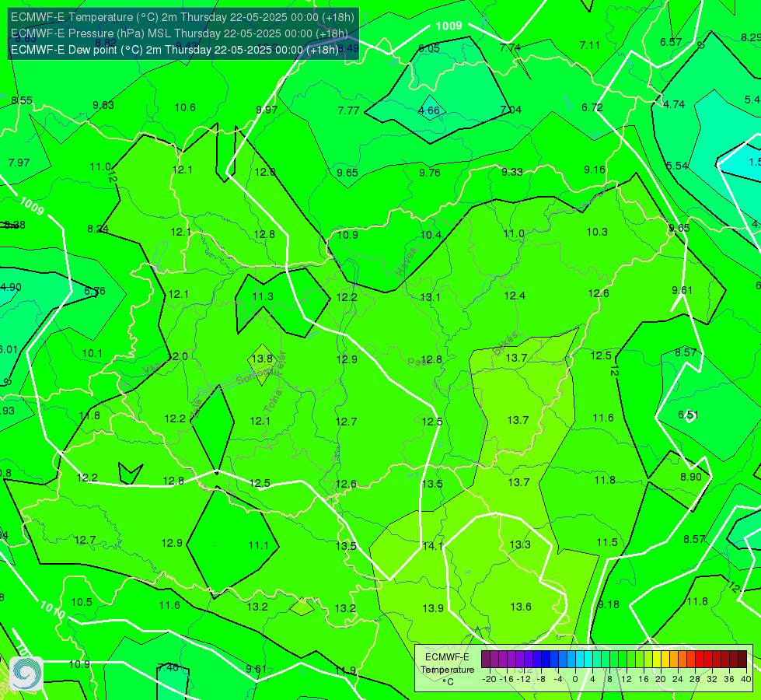
Task: Click the 9.18 temperature value
Action: click(609, 605)
